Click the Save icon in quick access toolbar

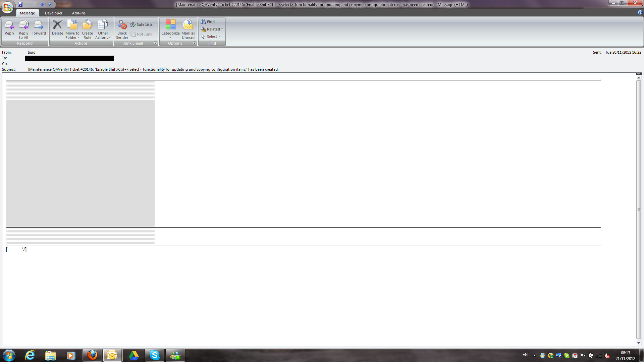coord(20,4)
